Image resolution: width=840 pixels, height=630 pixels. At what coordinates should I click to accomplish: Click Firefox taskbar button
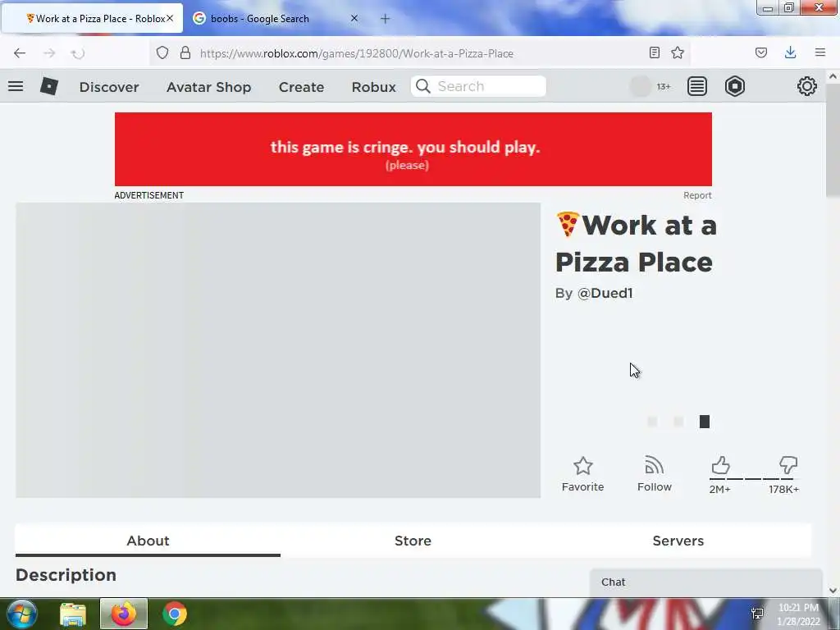pos(123,614)
